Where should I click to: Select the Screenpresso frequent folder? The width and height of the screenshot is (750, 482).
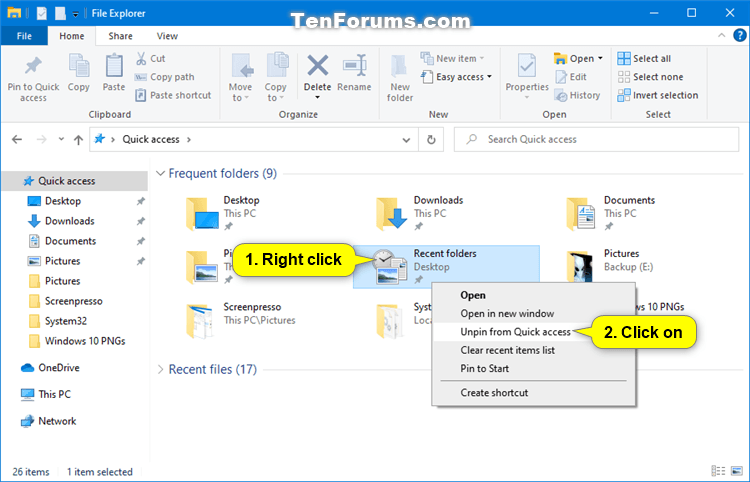pos(241,320)
